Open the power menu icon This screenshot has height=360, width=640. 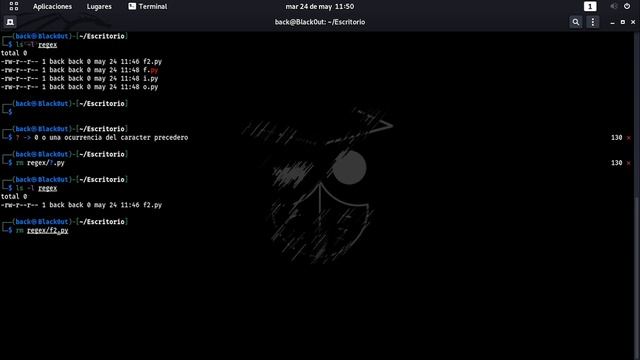pyautogui.click(x=627, y=6)
